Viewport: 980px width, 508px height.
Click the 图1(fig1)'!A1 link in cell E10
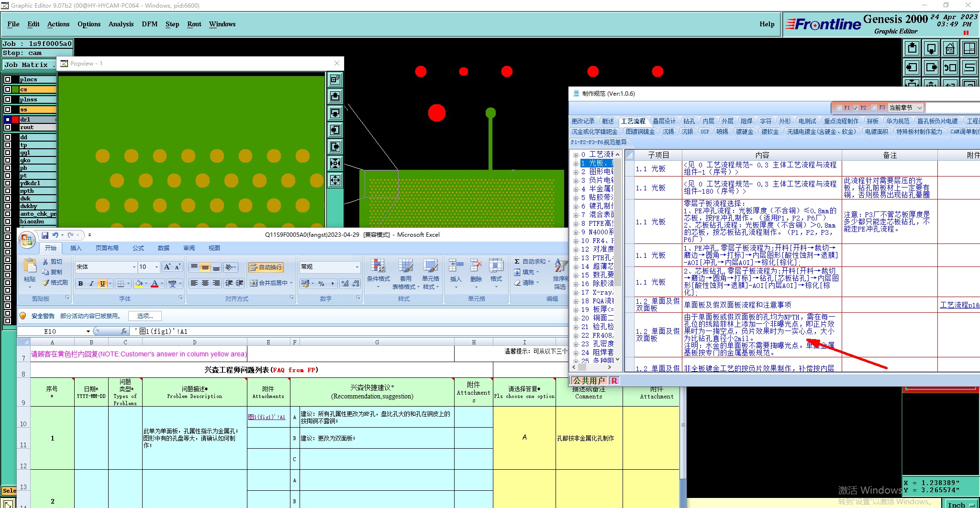pos(267,417)
